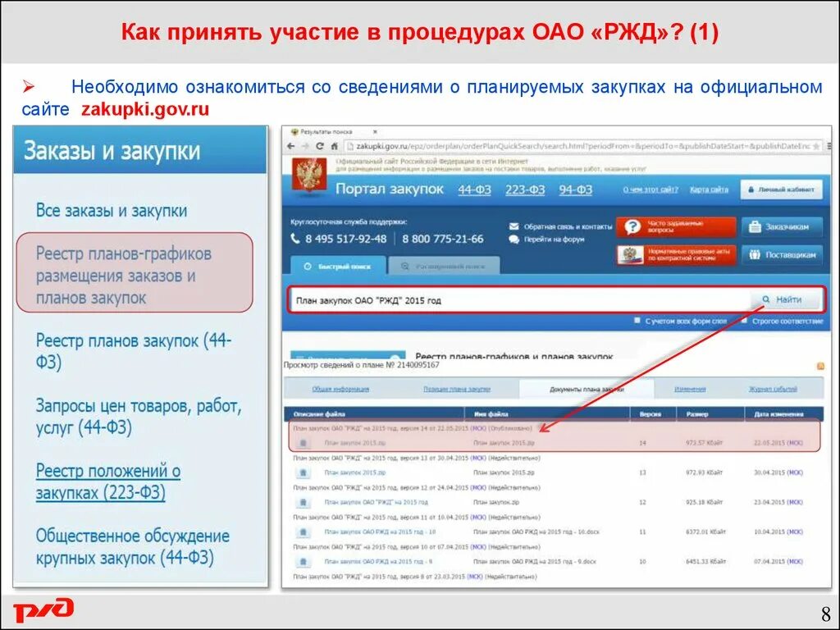Download file icon for version 12 row
Viewport: 840px width, 630px height.
304,503
